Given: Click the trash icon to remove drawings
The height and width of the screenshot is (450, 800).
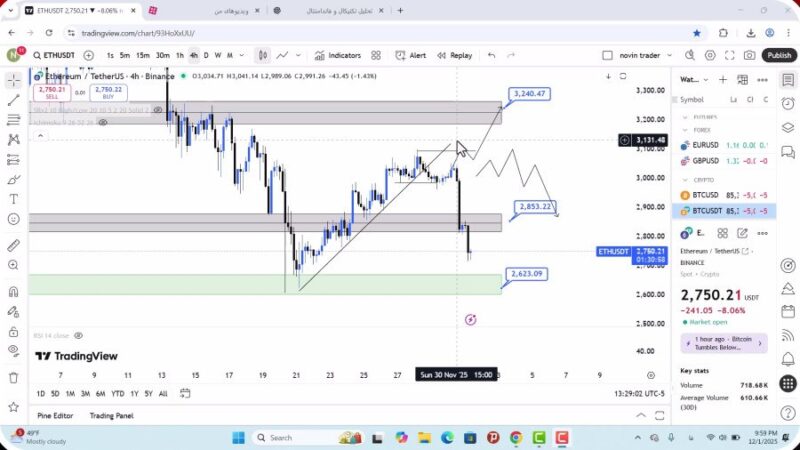Looking at the screenshot, I should point(13,377).
